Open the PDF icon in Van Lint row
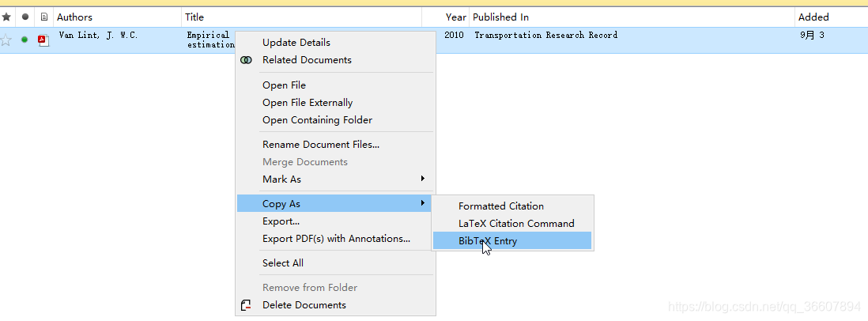 click(x=43, y=40)
